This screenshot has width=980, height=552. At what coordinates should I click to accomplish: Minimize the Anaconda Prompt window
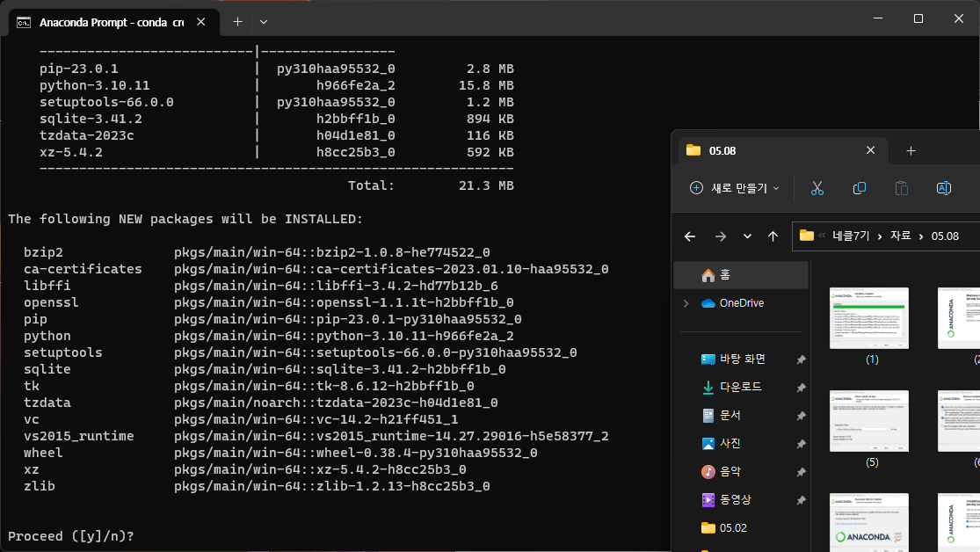878,18
